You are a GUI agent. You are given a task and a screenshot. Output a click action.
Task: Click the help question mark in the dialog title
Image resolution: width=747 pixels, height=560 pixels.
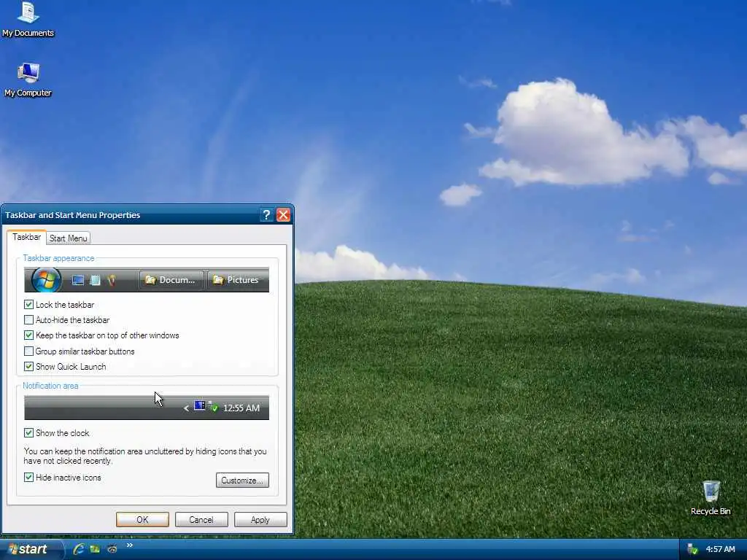click(x=266, y=215)
